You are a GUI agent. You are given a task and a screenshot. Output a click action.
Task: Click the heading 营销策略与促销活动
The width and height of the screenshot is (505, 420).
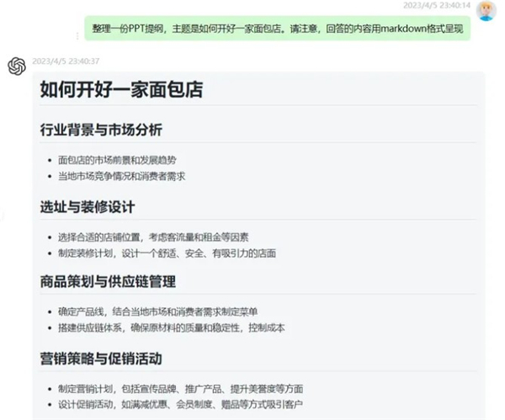pyautogui.click(x=101, y=359)
